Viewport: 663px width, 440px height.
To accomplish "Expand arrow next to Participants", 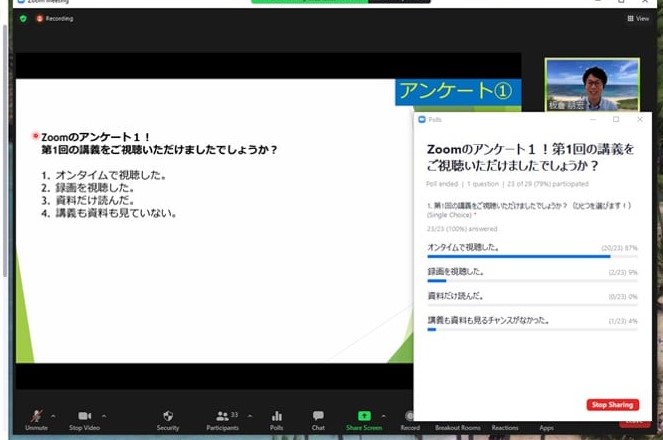I will 250,416.
